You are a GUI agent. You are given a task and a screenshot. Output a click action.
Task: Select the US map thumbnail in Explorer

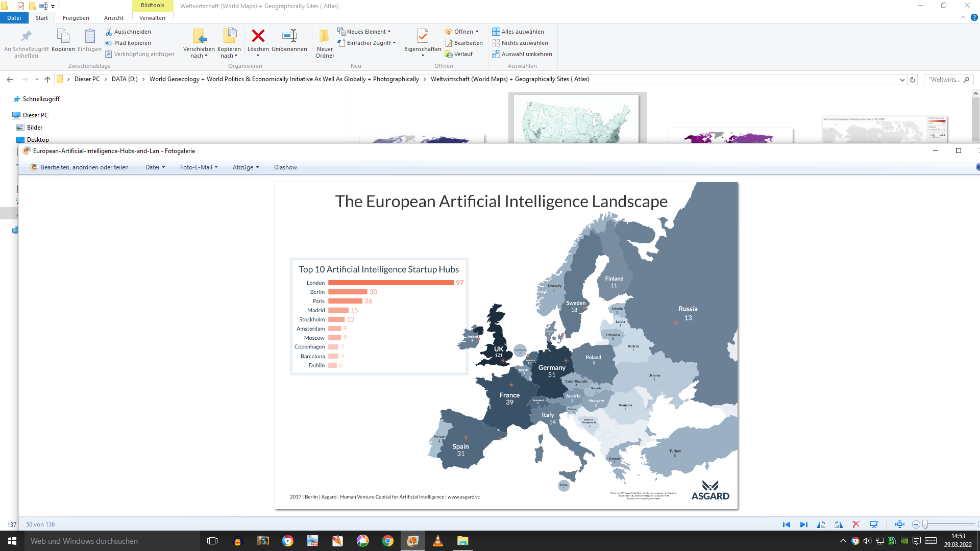point(577,118)
